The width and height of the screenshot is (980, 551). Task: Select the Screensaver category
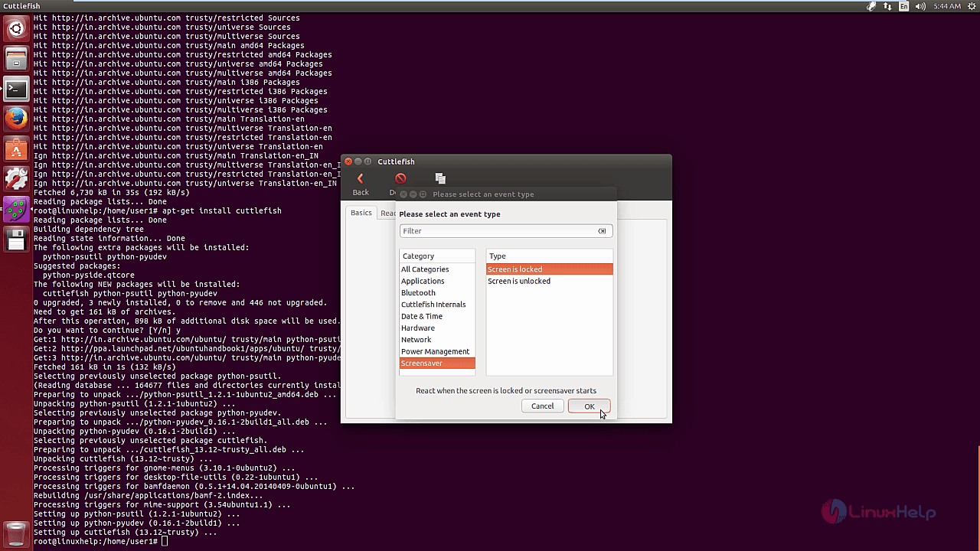pos(437,364)
